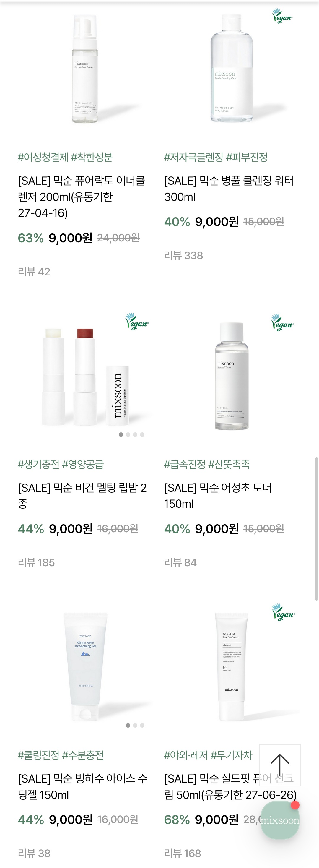Click Vegan badge on Heartleaf toner
The height and width of the screenshot is (868, 319).
(x=282, y=322)
